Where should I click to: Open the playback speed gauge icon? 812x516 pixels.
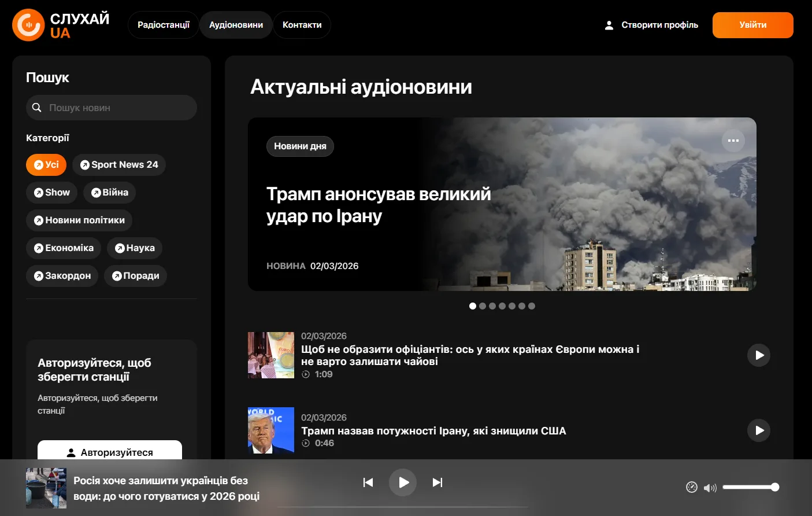[692, 487]
